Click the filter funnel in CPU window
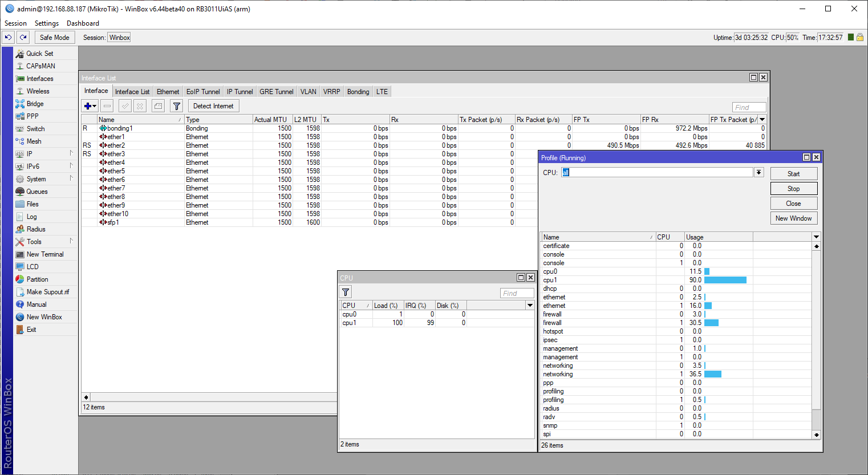 coord(346,293)
